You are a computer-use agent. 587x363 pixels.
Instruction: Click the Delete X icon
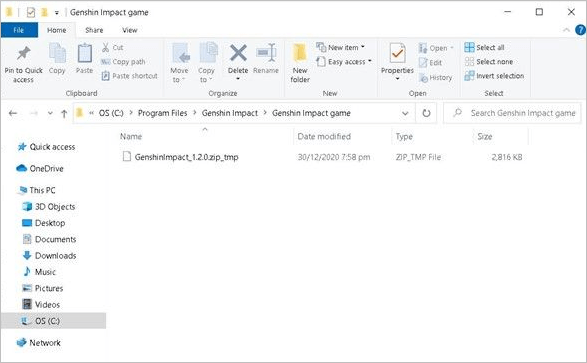pyautogui.click(x=238, y=53)
